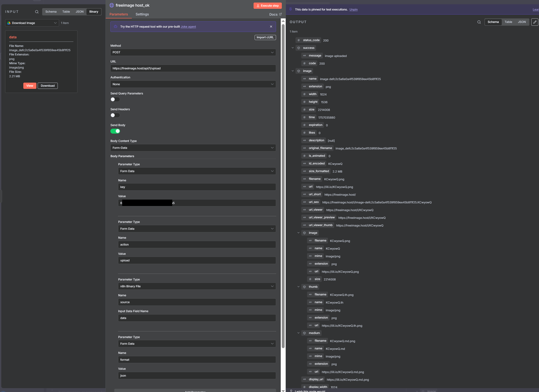Collapse the thumb object in output
Viewport: 539px width, 392px height.
click(x=298, y=287)
